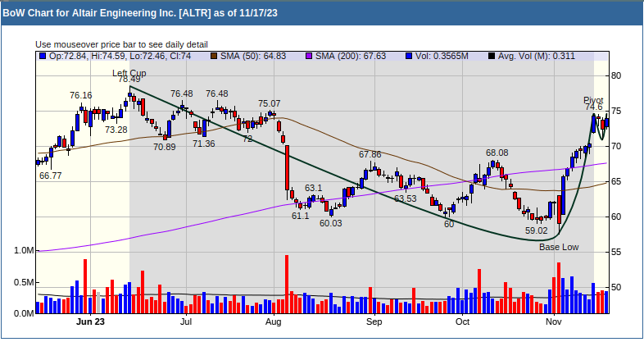Click the 78.49 peak price label
This screenshot has height=342, width=644.
point(129,80)
